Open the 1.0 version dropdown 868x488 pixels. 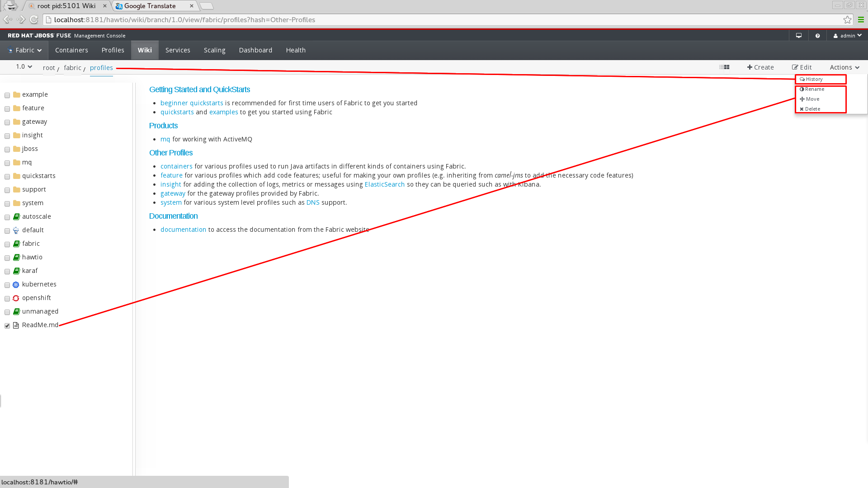(24, 67)
